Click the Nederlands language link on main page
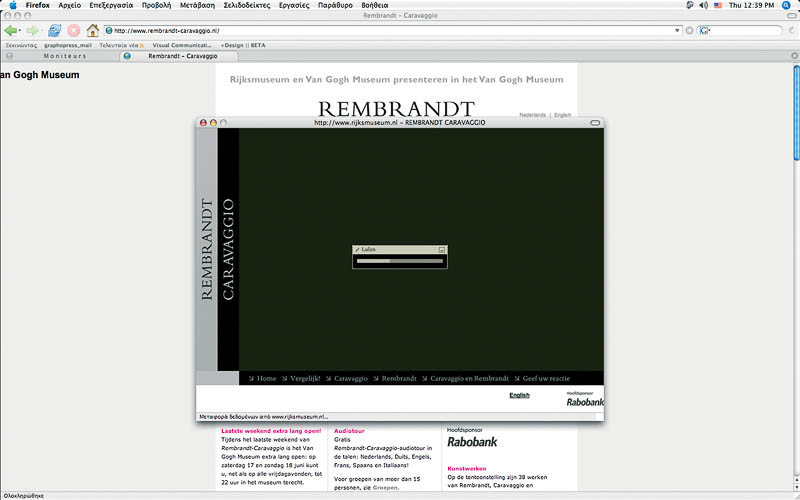Screen dimensions: 800x500 tap(533, 115)
